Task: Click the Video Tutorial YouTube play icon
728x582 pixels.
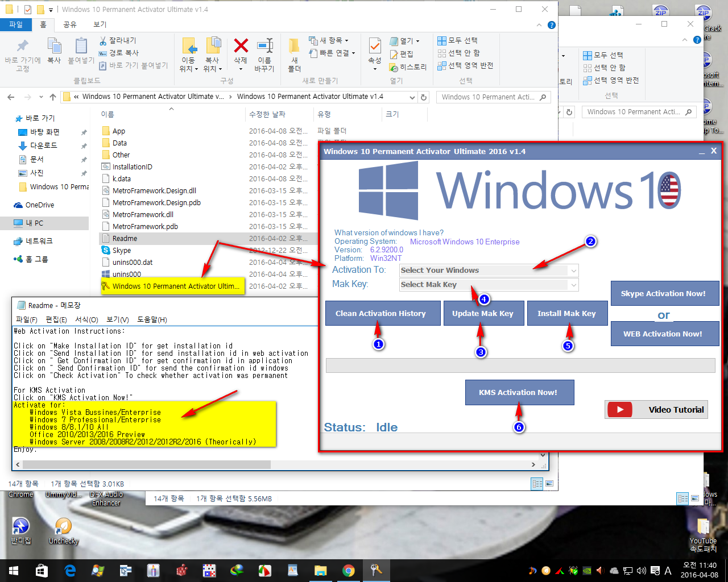Action: pos(620,409)
